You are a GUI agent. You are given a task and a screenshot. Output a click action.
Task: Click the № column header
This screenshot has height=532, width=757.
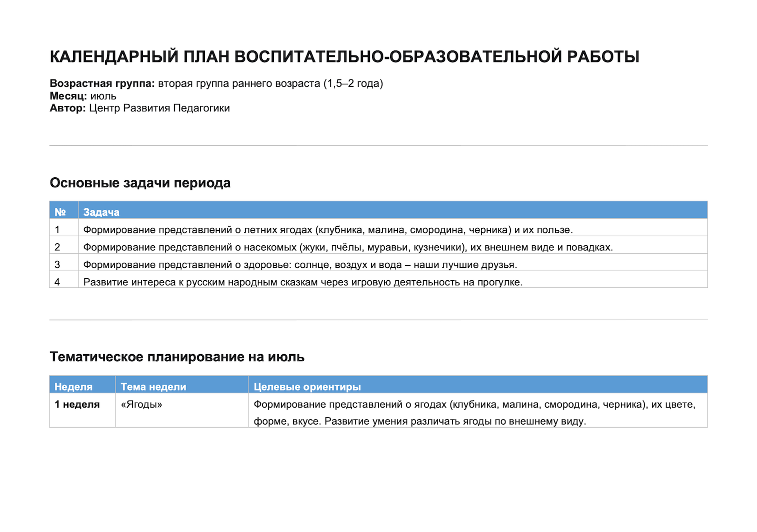(63, 210)
